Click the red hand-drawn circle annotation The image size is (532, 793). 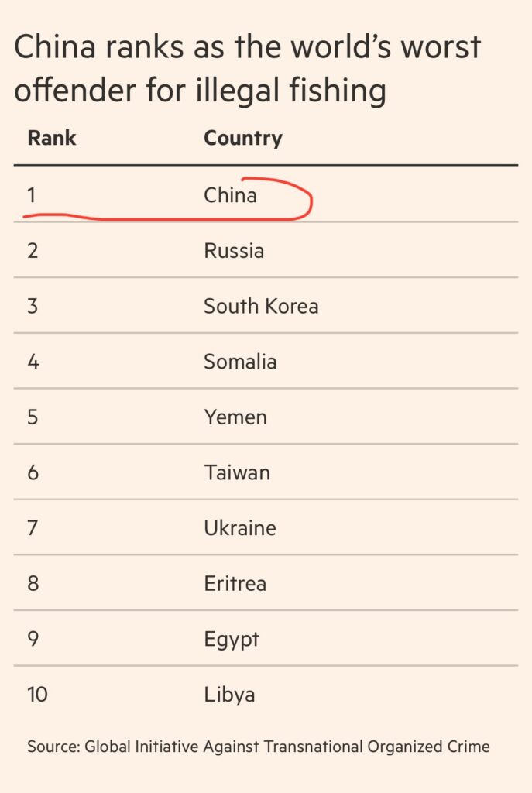(x=310, y=203)
